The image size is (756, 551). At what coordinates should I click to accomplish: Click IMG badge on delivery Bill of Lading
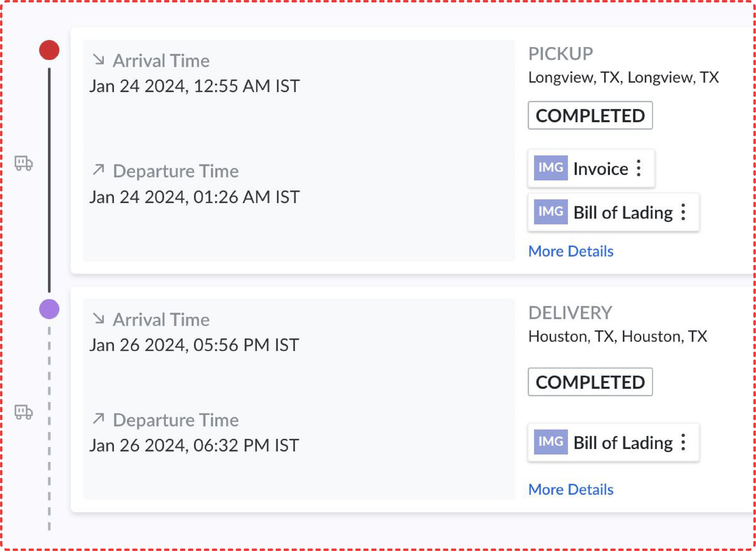coord(551,442)
